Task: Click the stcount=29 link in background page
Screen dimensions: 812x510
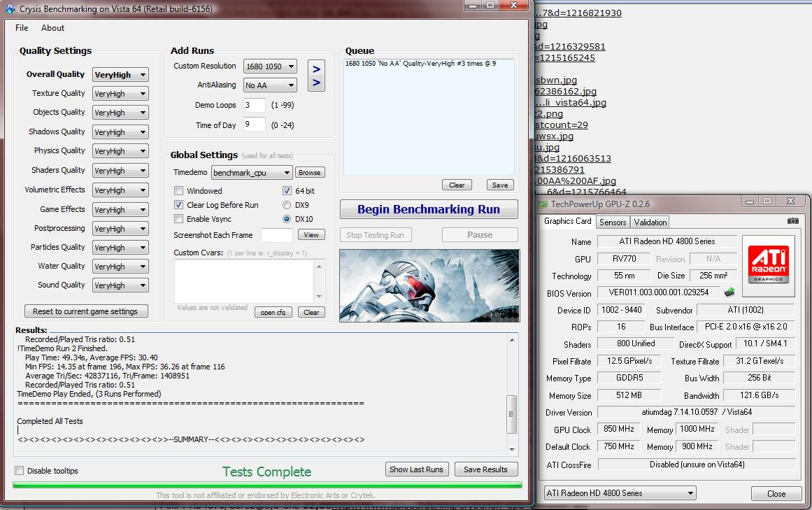Action: pos(562,125)
